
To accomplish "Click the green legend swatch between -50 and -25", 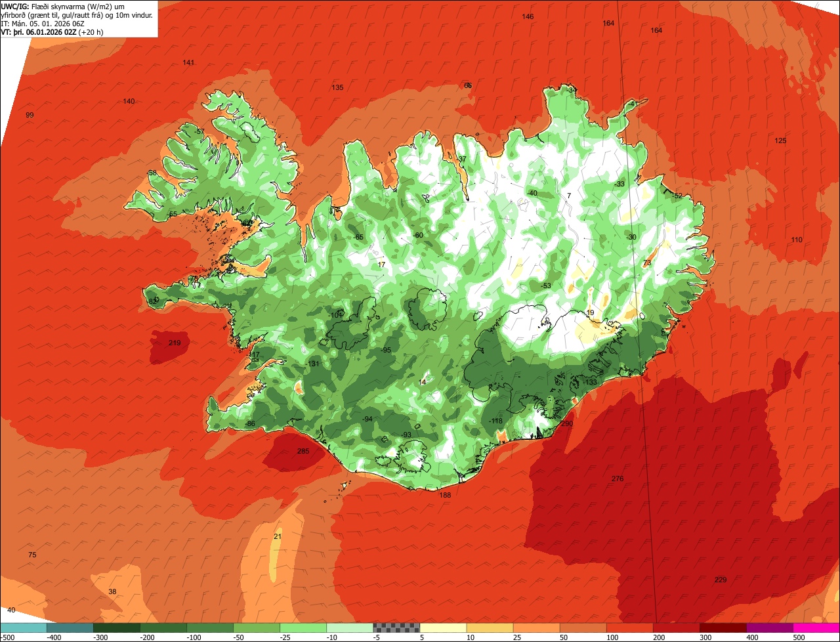I will pyautogui.click(x=257, y=628).
